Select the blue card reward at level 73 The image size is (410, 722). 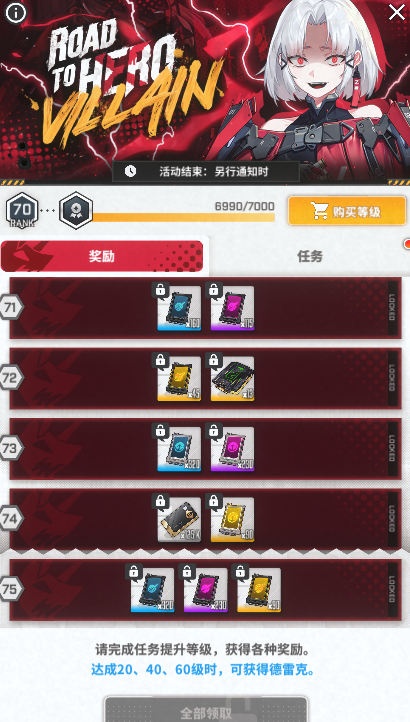point(179,448)
